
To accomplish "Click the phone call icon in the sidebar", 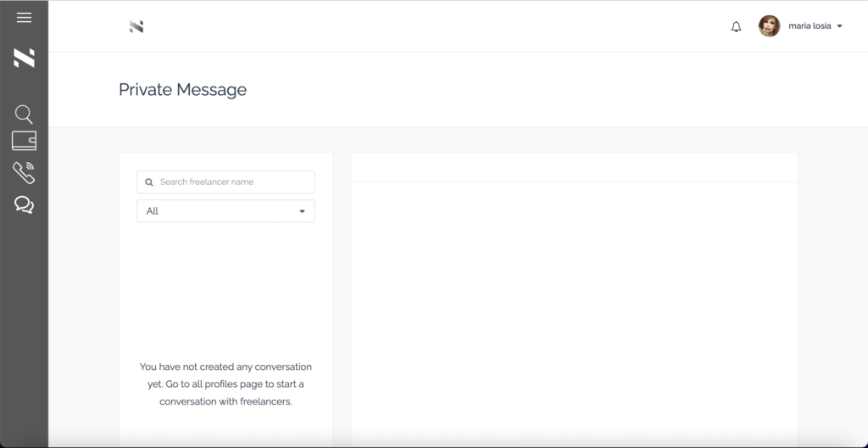I will (x=24, y=172).
